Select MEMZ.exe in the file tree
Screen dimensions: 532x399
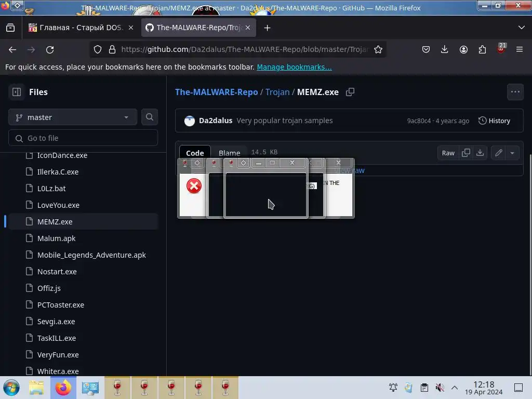pyautogui.click(x=83, y=221)
